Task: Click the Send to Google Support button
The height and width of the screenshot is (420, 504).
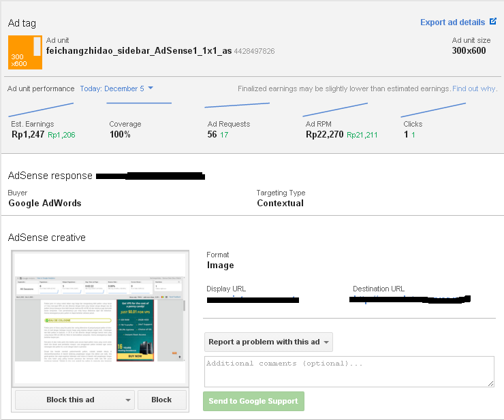Action: [253, 401]
